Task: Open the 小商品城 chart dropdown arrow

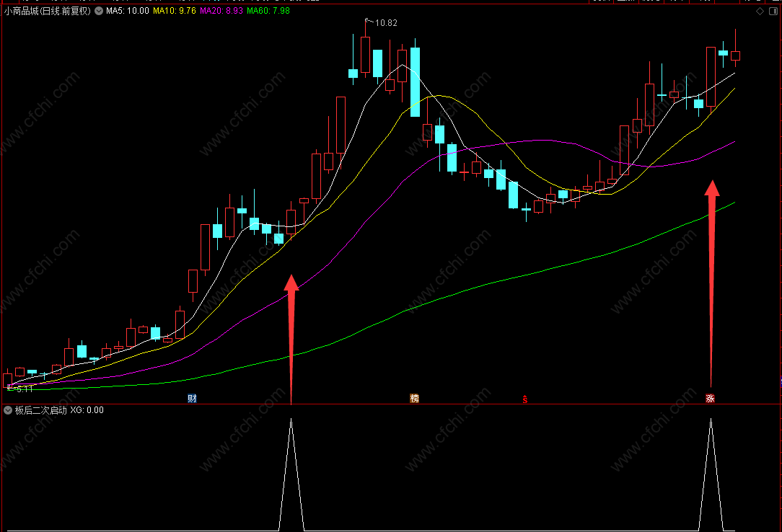Action: (99, 11)
